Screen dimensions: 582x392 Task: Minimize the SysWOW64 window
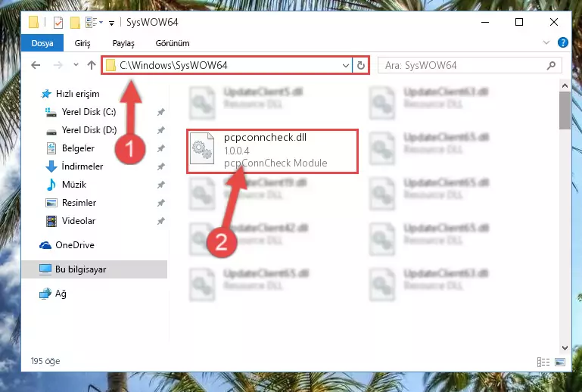[485, 22]
